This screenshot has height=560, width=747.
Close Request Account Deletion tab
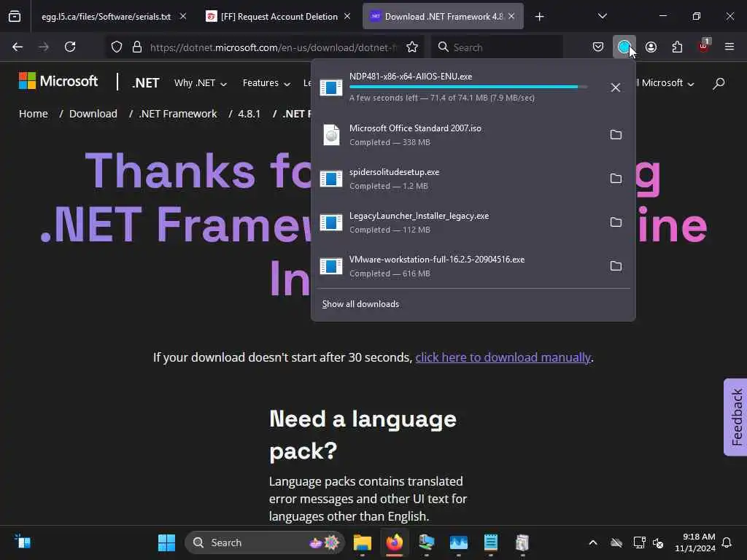point(347,16)
